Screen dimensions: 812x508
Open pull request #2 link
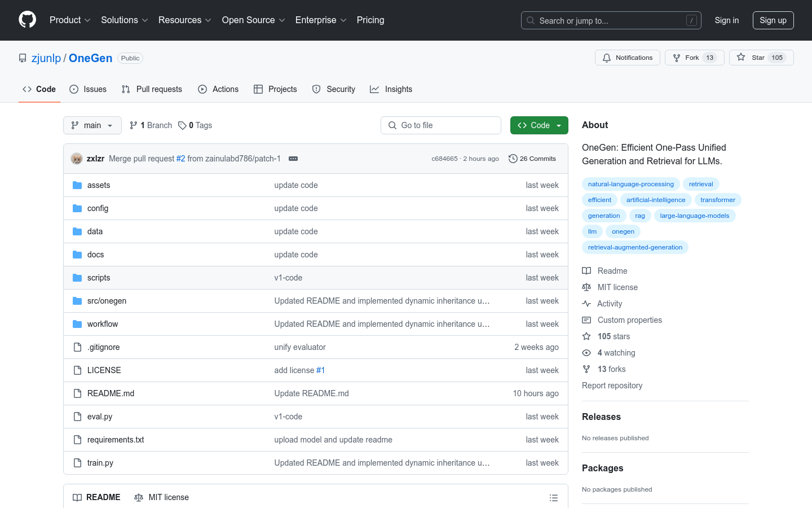tap(181, 159)
